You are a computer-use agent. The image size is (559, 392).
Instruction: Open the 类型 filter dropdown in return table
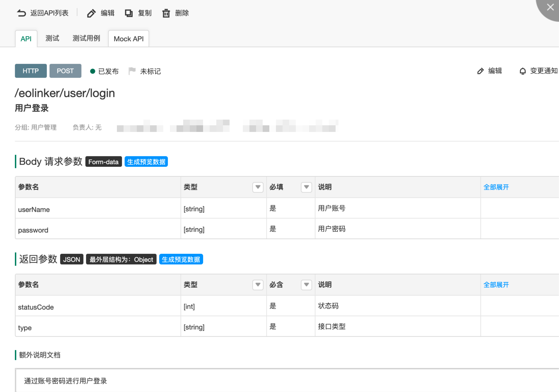pyautogui.click(x=257, y=284)
